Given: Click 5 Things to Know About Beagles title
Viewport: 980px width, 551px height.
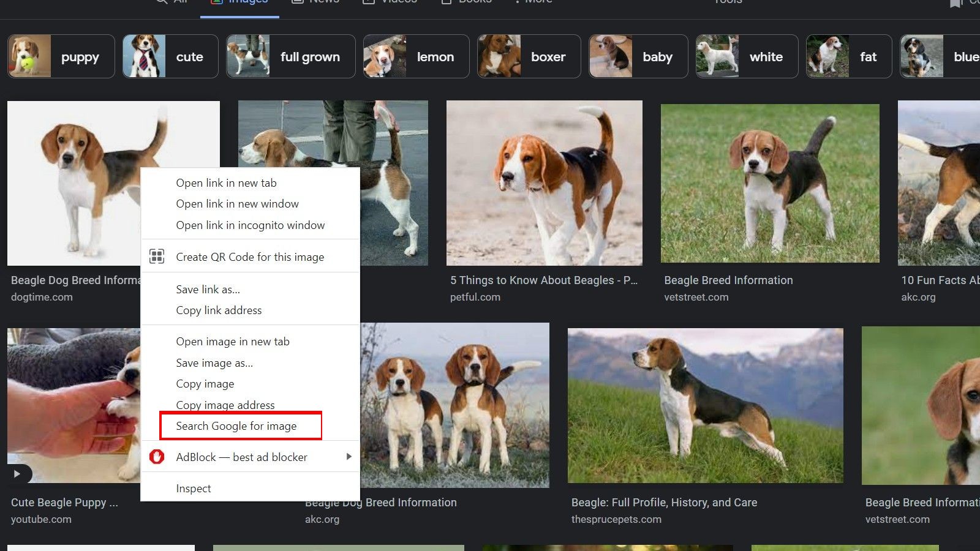Looking at the screenshot, I should point(544,280).
